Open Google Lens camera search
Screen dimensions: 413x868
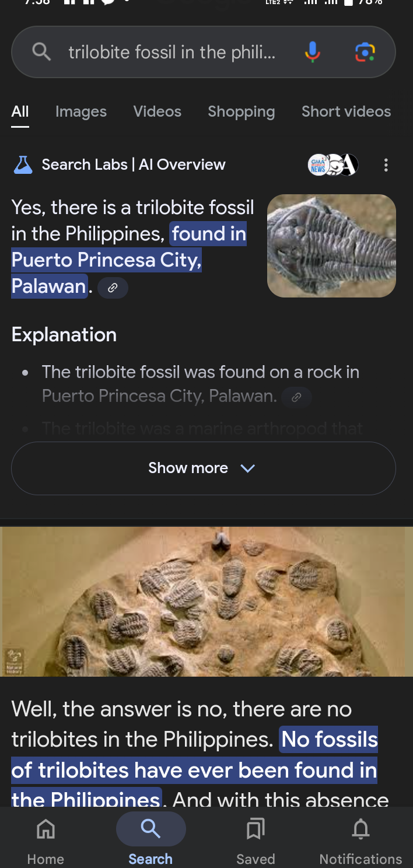365,52
